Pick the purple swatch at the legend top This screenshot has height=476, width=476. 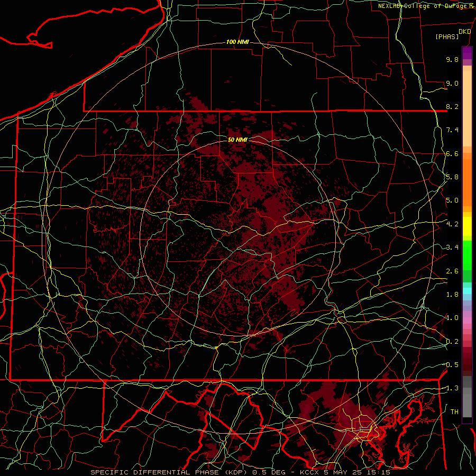coord(467,53)
